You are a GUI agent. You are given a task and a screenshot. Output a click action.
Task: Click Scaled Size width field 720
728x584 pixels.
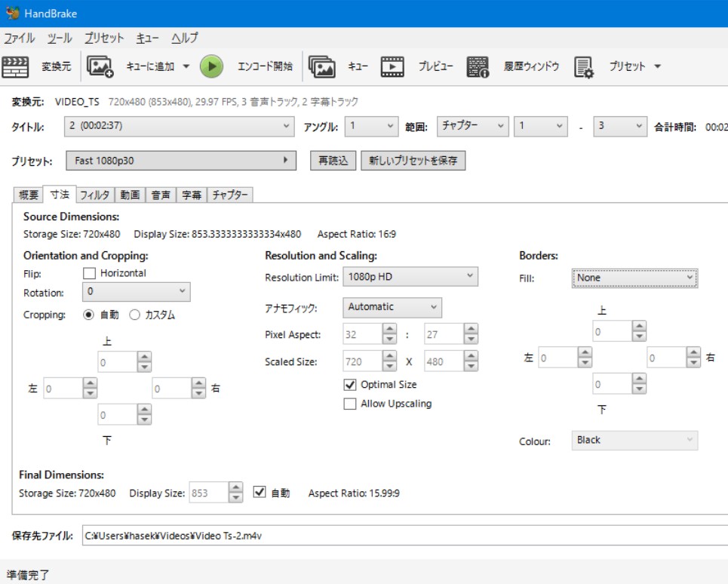click(x=363, y=361)
